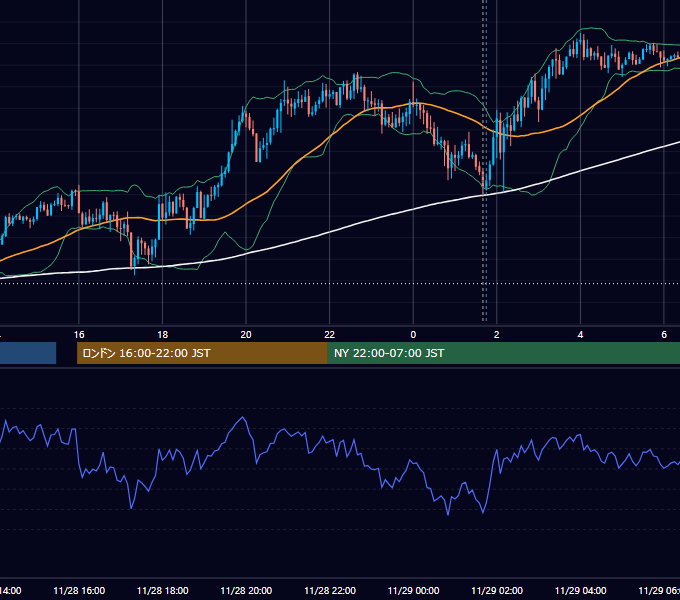The height and width of the screenshot is (600, 680).
Task: Click the 11/29 02:00 date label
Action: (497, 590)
